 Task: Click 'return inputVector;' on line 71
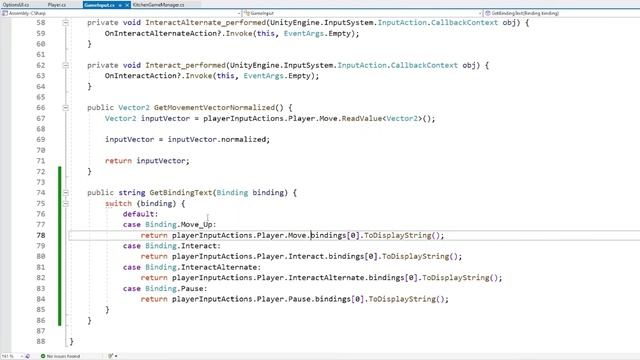coord(147,161)
